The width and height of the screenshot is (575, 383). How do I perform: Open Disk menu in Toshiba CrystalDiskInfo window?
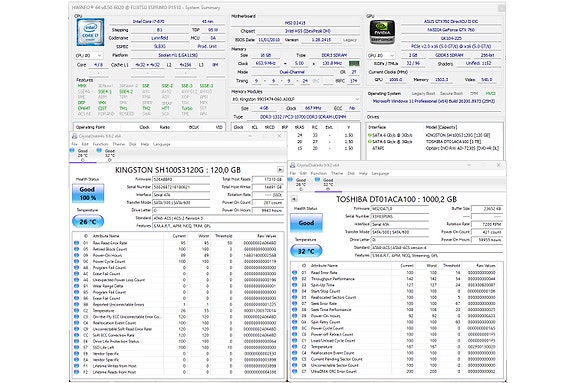351,173
